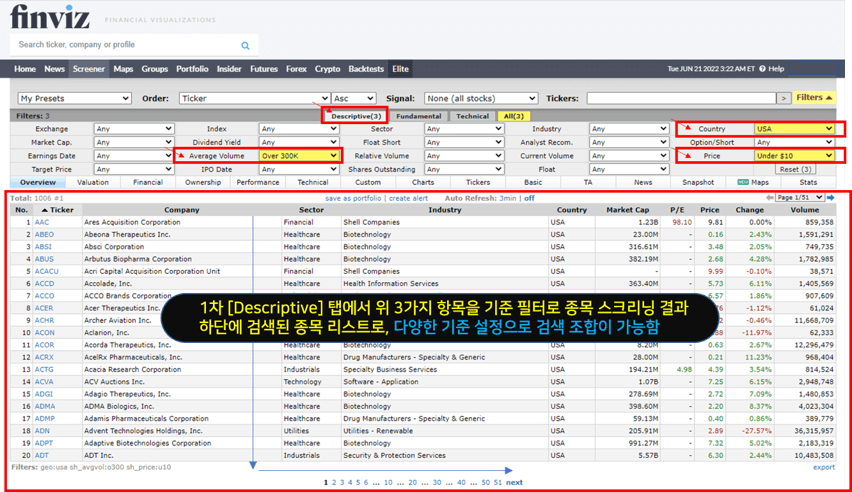
Task: Click the save as portfolio link
Action: pos(353,198)
